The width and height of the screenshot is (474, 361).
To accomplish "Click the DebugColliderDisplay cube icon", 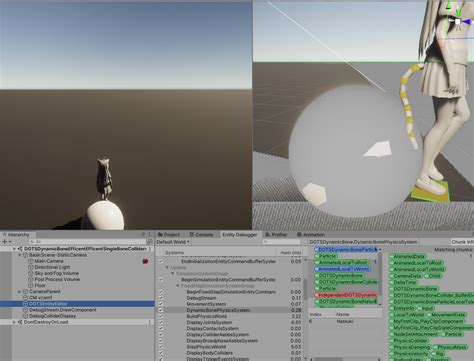I will point(25,316).
